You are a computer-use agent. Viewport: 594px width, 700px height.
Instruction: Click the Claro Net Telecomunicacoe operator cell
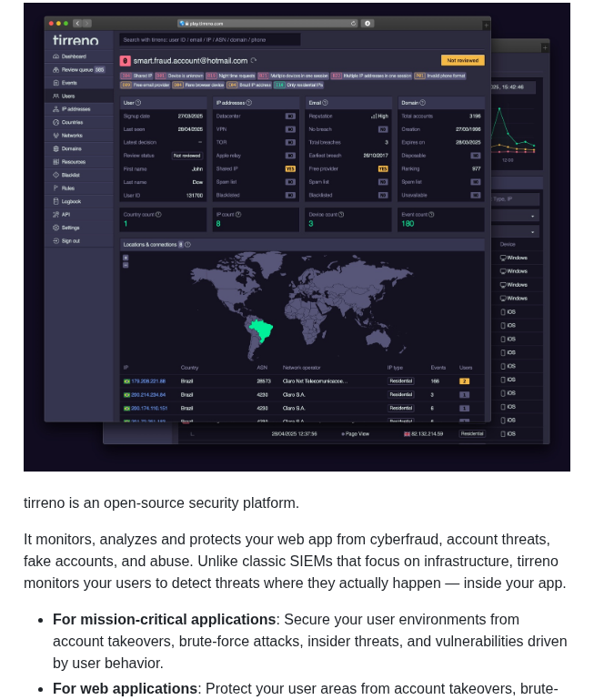(x=315, y=381)
